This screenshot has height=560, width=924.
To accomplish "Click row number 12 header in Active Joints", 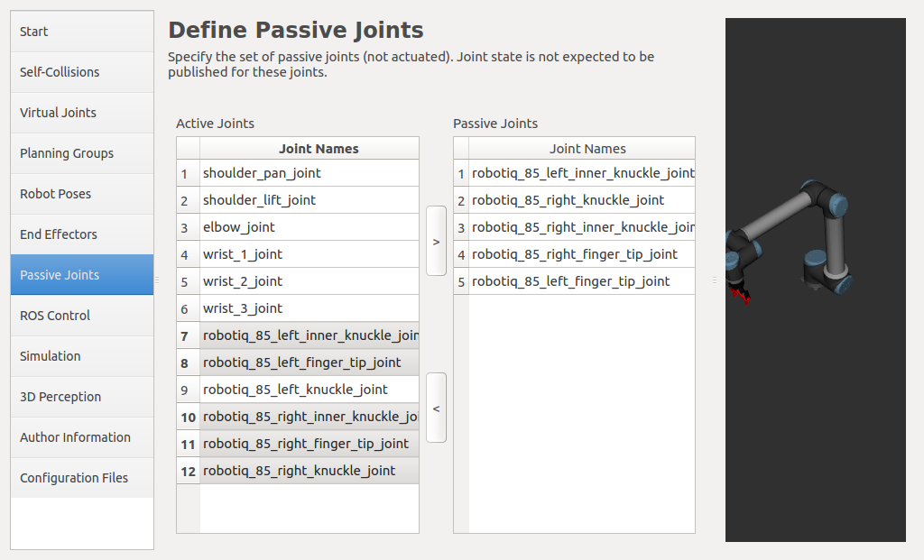I will [x=188, y=471].
